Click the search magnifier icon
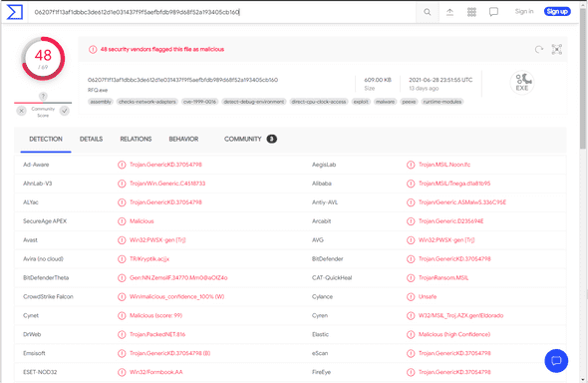The image size is (588, 383). 428,12
